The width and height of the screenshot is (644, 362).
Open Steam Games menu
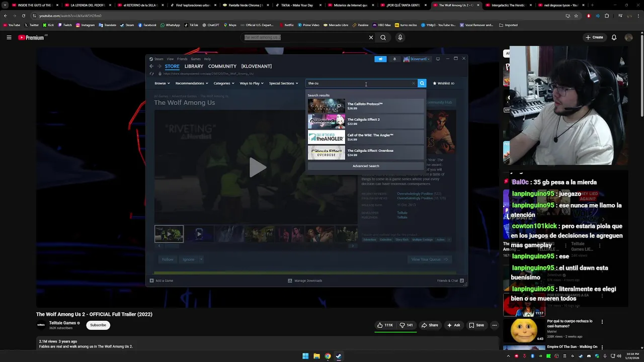point(196,59)
